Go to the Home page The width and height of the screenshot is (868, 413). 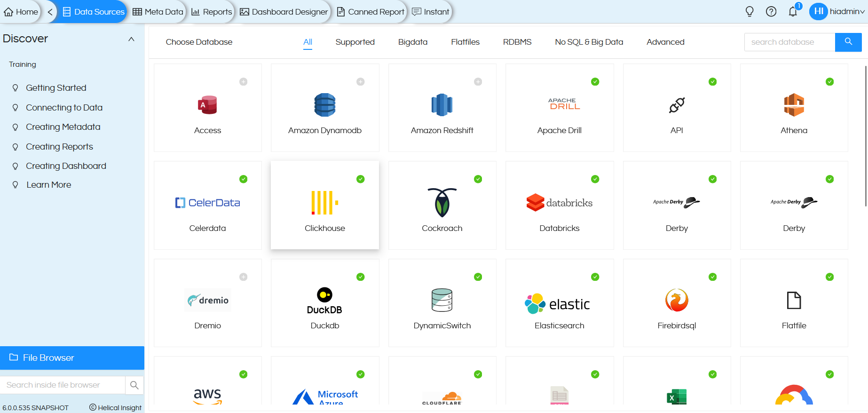[21, 12]
